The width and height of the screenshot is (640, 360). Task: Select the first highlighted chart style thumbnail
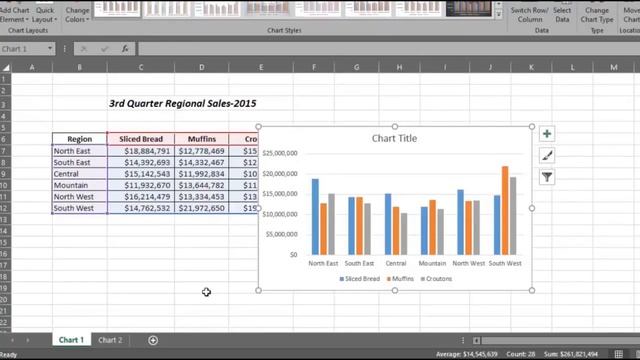pos(118,8)
